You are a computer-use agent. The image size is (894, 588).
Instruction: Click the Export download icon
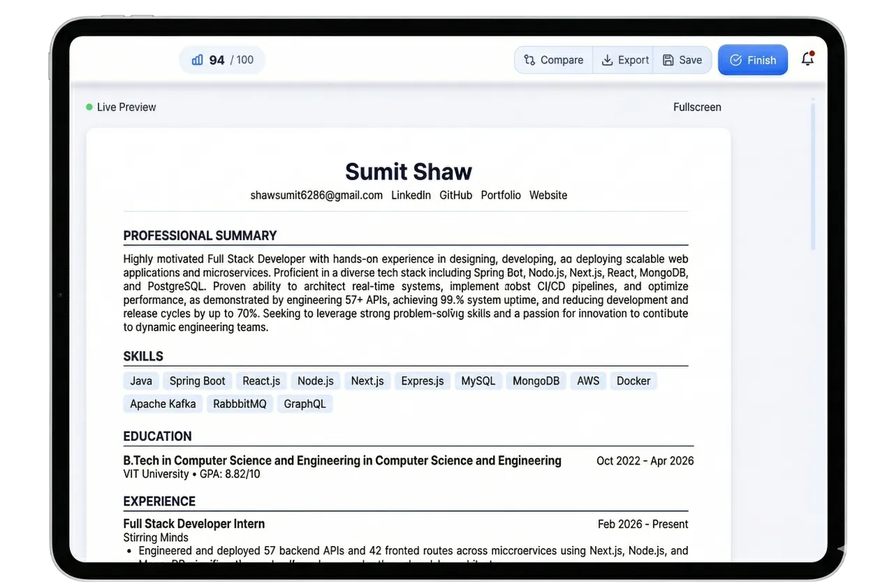pos(608,60)
